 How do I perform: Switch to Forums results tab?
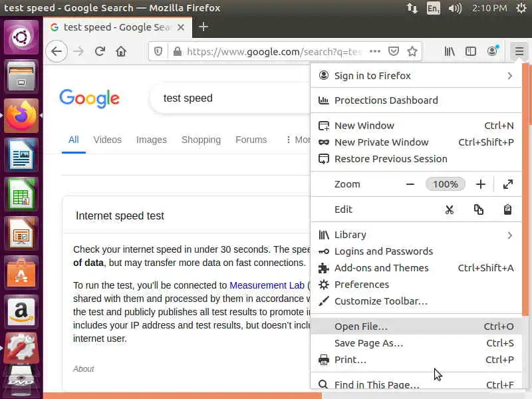251,140
